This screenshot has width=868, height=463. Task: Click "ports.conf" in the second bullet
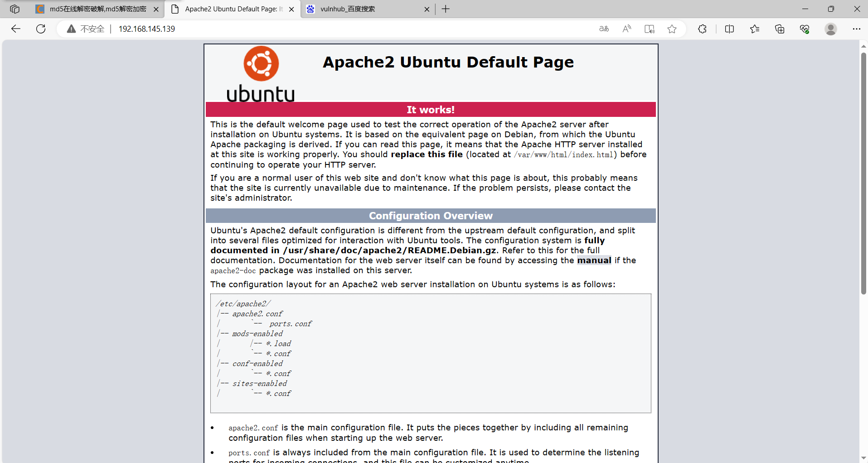[x=249, y=453]
